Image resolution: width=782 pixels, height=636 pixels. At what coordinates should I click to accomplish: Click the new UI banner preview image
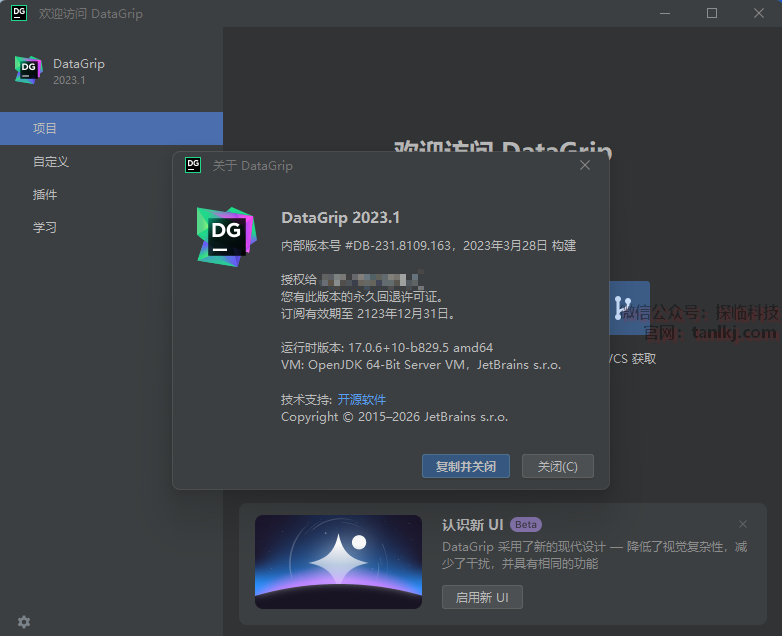coord(338,561)
